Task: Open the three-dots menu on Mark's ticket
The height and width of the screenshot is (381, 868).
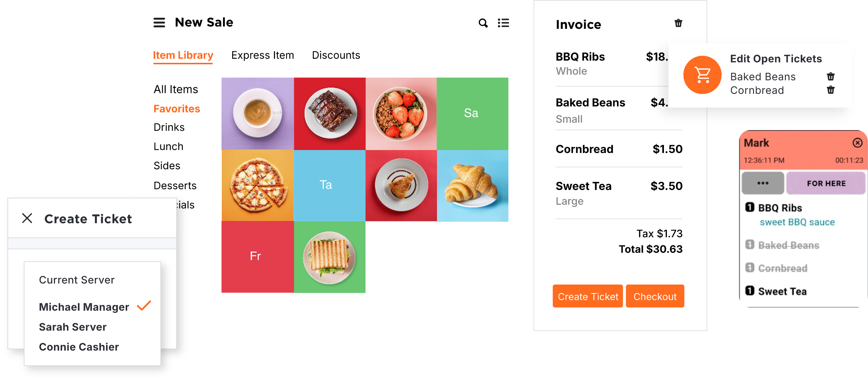Action: [x=763, y=183]
